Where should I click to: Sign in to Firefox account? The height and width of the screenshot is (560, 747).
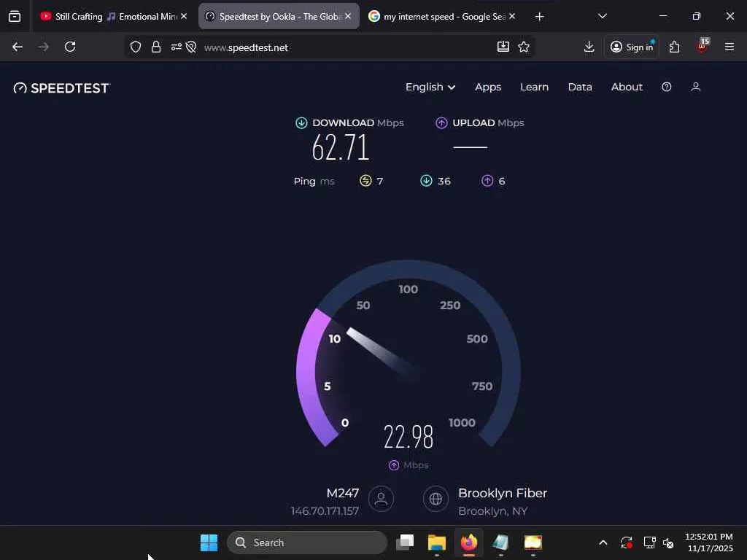(x=632, y=47)
